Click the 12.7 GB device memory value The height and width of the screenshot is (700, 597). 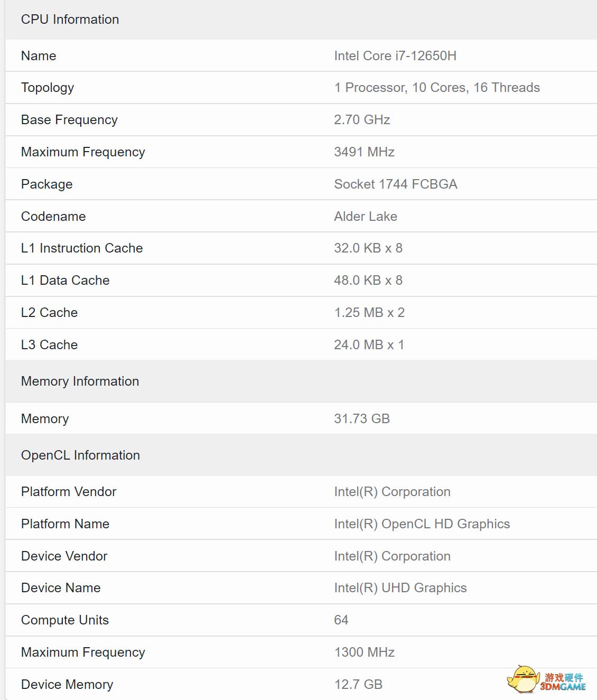click(x=358, y=685)
